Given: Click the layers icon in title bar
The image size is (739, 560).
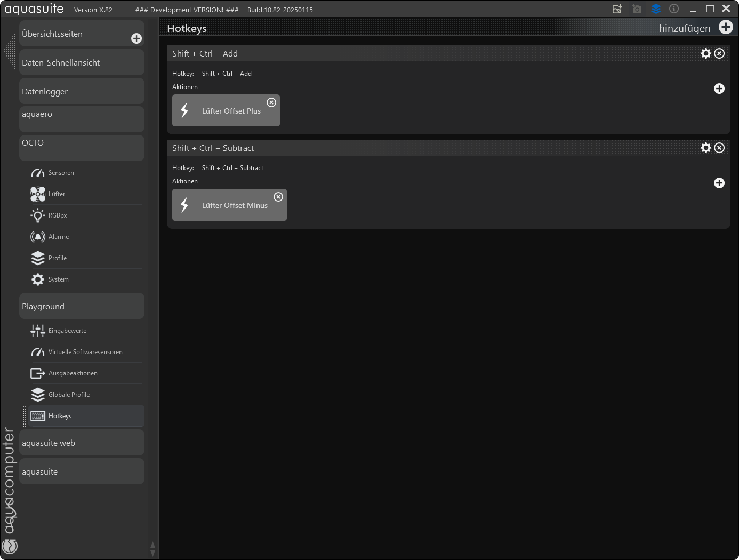Looking at the screenshot, I should 656,9.
